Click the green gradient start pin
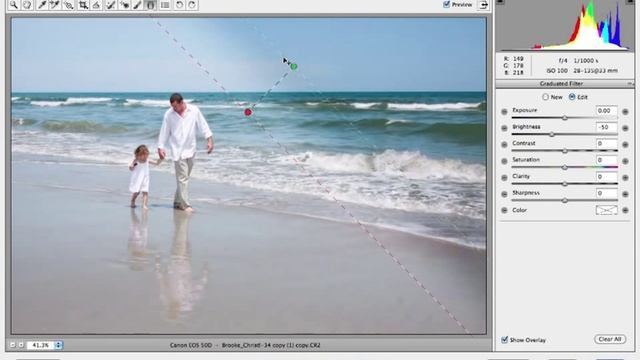The height and width of the screenshot is (360, 640). click(x=294, y=67)
